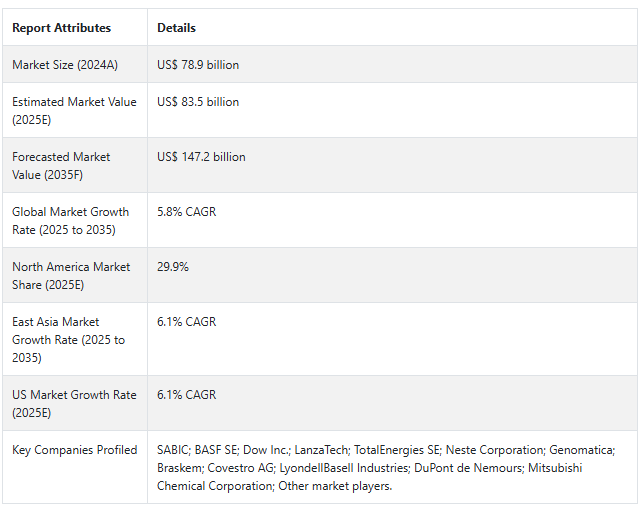This screenshot has height=505, width=642.
Task: Select the "North America Market Share" cell
Action: coord(71,275)
